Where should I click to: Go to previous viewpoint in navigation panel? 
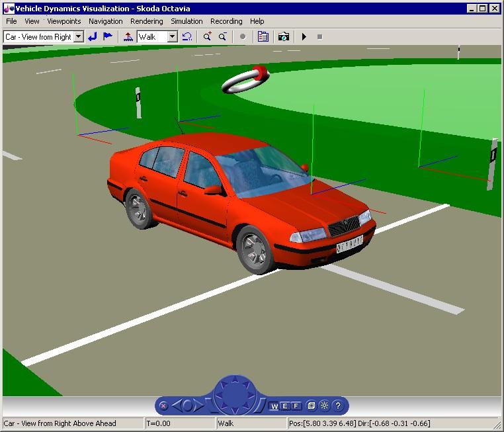pyautogui.click(x=177, y=406)
